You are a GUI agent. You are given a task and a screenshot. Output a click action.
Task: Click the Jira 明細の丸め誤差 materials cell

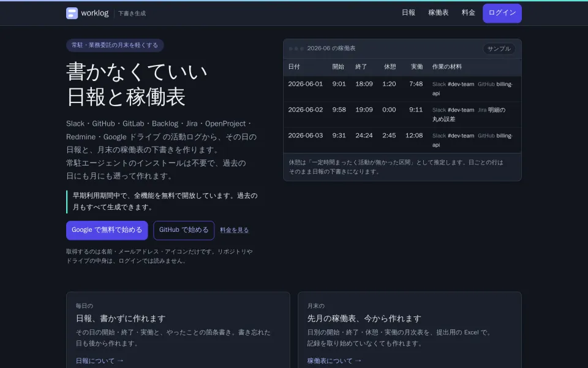click(474, 115)
